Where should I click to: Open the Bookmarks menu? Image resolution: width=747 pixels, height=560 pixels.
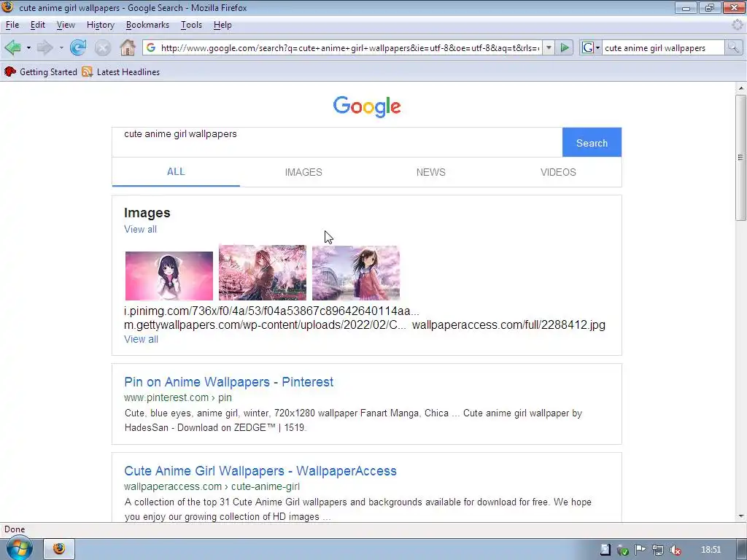click(x=147, y=25)
